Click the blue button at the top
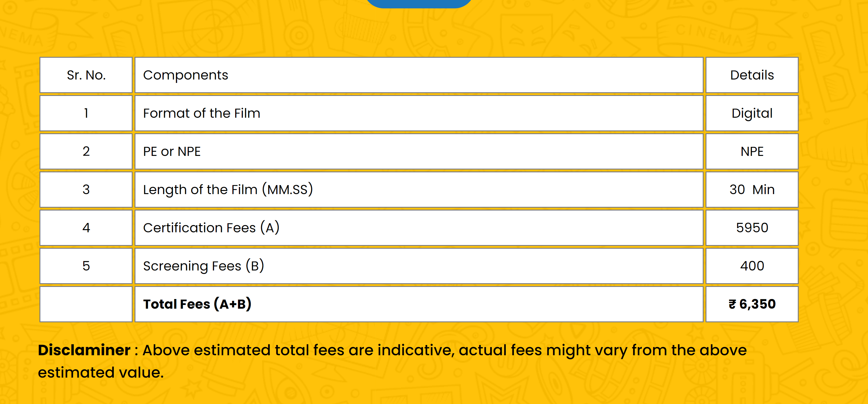The width and height of the screenshot is (868, 404). 419,3
